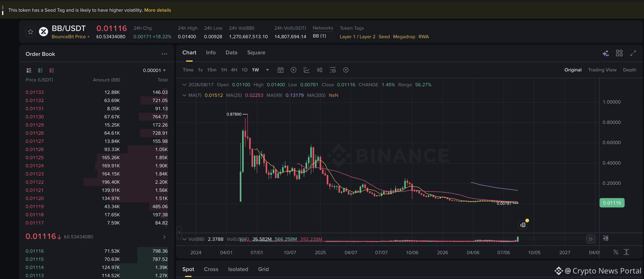Image resolution: width=644 pixels, height=279 pixels.
Task: Click the Layer 1 / Layer 2 tag
Action: (x=358, y=37)
